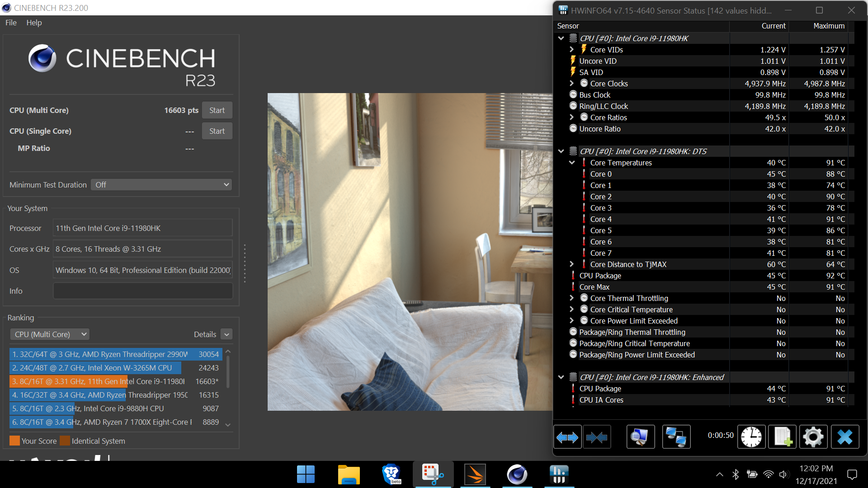The image size is (868, 488).
Task: Switch to Cinebench taskbar icon
Action: (517, 474)
